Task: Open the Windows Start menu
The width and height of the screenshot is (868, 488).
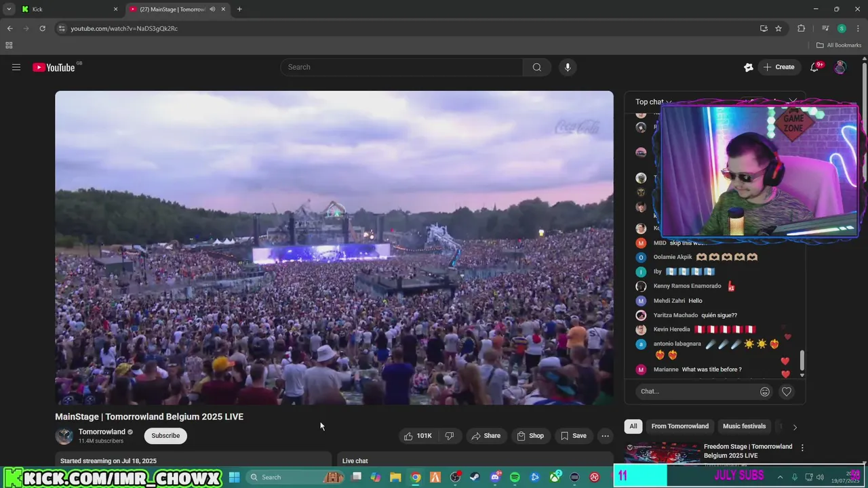Action: (234, 477)
